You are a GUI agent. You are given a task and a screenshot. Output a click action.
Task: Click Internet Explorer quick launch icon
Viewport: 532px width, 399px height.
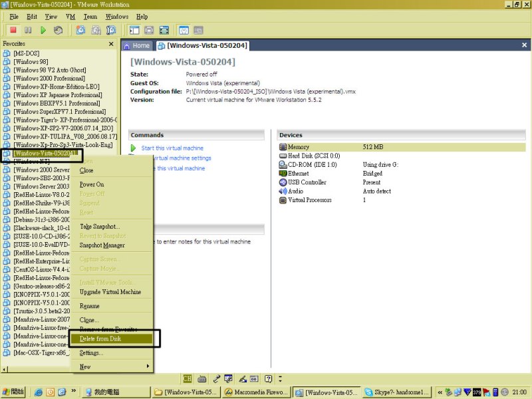pos(39,392)
